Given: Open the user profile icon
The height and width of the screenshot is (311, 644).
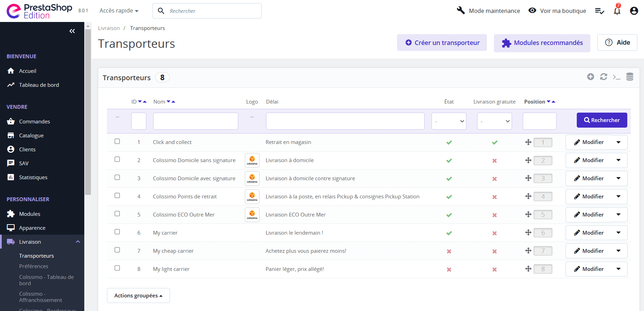Looking at the screenshot, I should click(634, 11).
